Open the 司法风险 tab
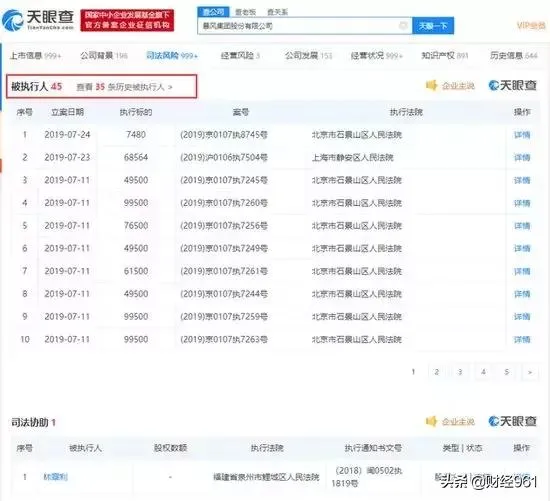The height and width of the screenshot is (501, 550). [172, 55]
